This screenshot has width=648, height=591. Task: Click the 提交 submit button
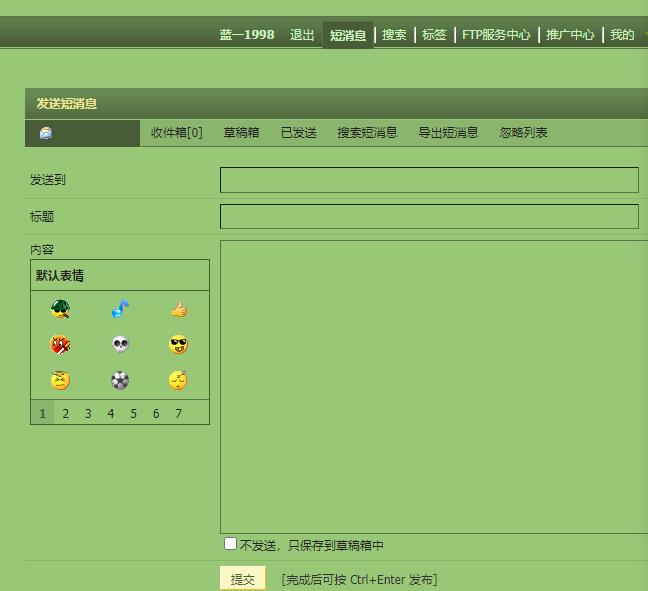(x=243, y=579)
